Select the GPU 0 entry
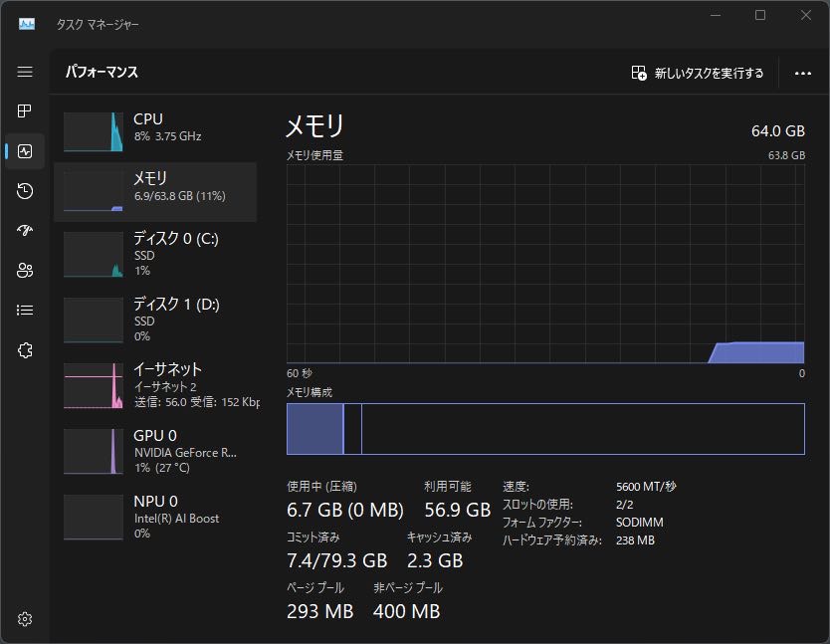830x644 pixels. pyautogui.click(x=155, y=451)
